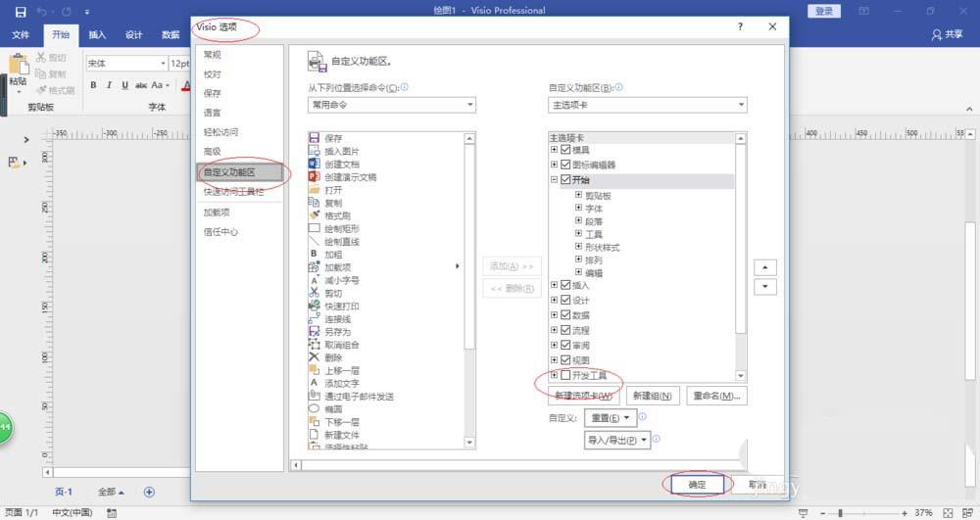Uncheck the 图标编辑器 checkbox
Image resolution: width=980 pixels, height=520 pixels.
[565, 165]
